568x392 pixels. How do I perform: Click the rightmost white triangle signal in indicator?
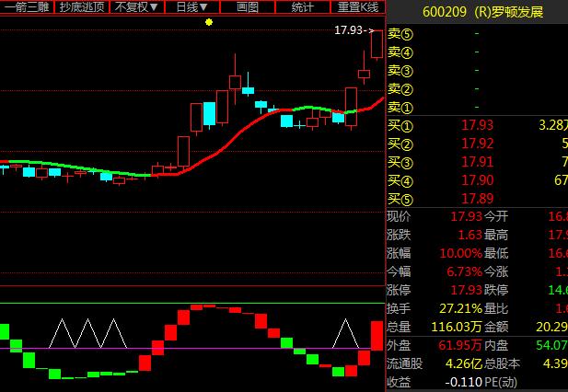(x=346, y=333)
